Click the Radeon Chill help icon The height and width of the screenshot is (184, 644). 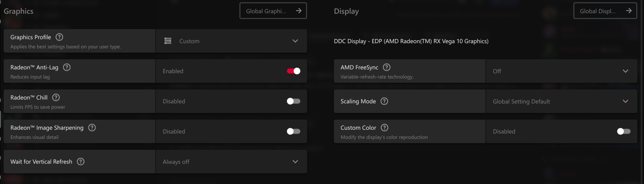point(56,98)
